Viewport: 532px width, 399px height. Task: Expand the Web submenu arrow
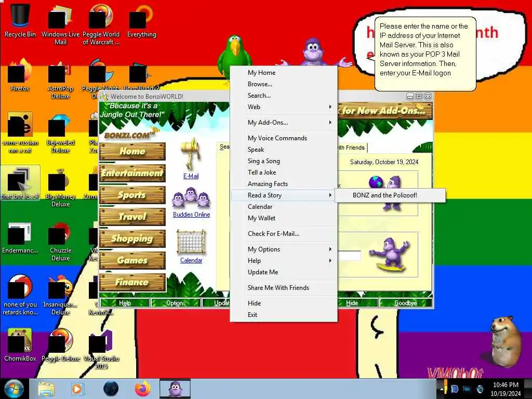330,107
